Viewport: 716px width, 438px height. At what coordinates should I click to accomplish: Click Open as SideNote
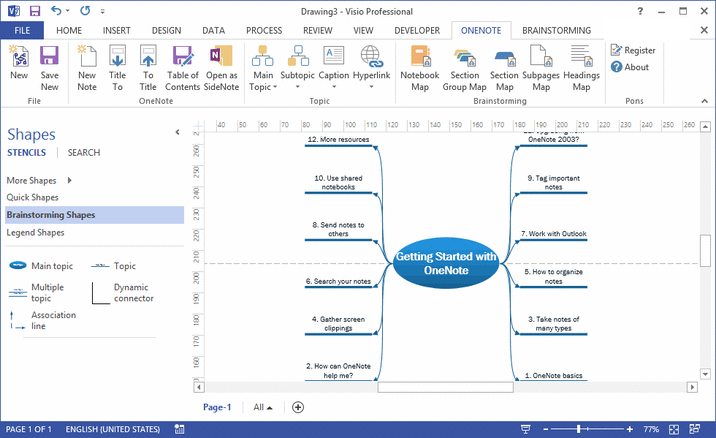(221, 68)
